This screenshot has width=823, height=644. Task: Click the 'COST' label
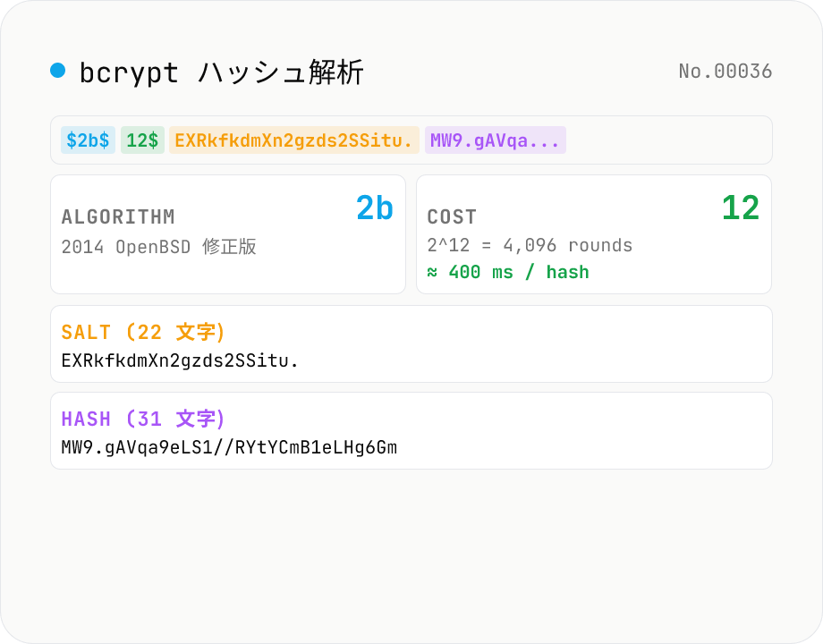[452, 216]
